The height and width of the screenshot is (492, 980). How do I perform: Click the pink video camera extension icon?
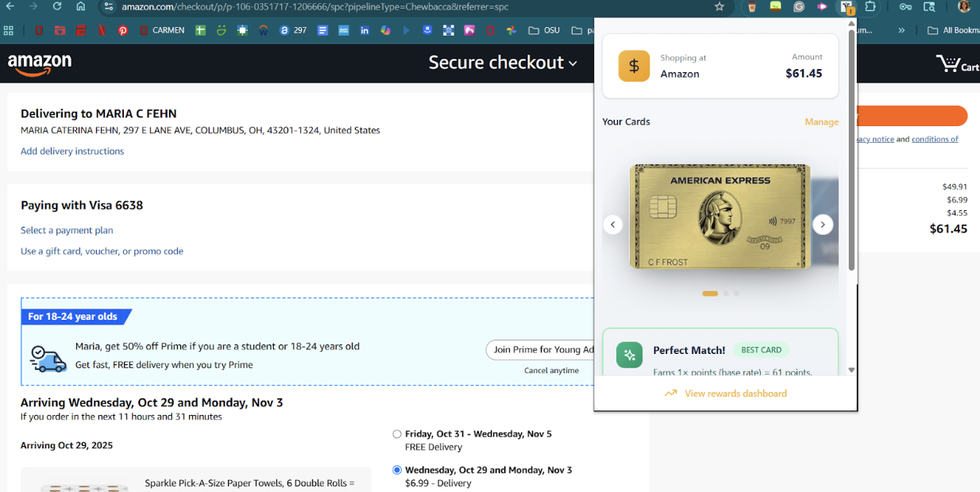click(822, 6)
